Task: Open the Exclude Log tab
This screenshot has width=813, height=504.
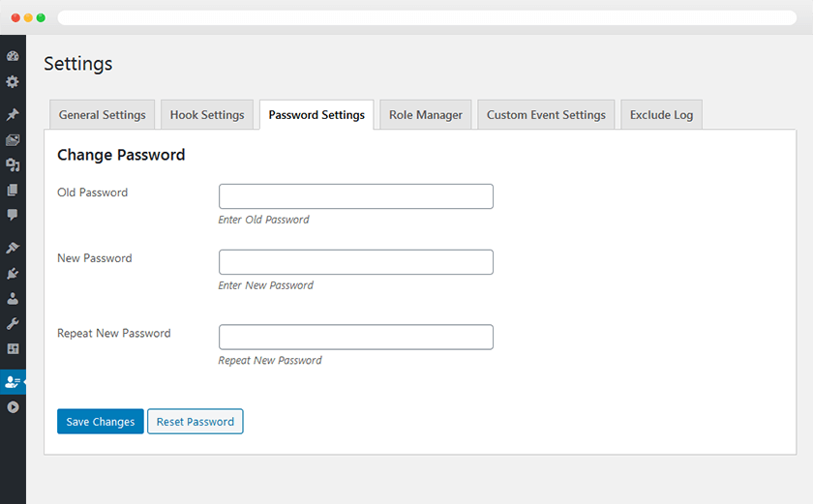Action: click(x=661, y=115)
